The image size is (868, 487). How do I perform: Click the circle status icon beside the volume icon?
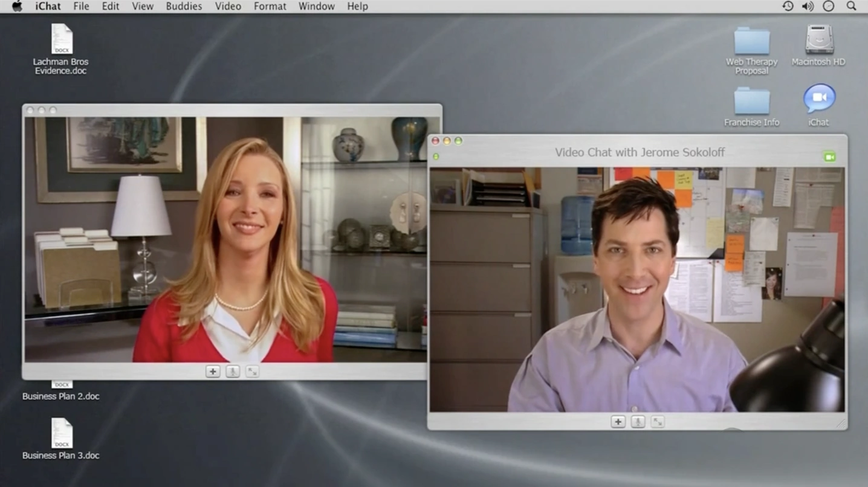(x=829, y=6)
